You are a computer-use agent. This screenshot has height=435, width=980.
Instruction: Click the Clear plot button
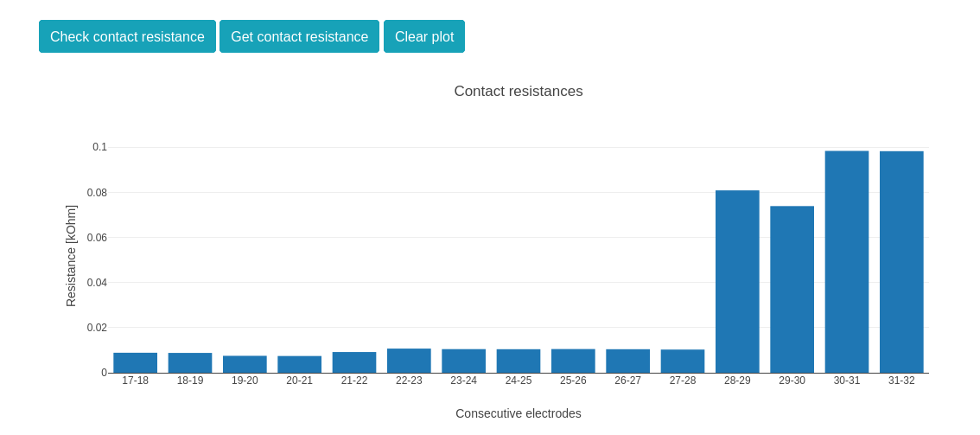pyautogui.click(x=423, y=36)
